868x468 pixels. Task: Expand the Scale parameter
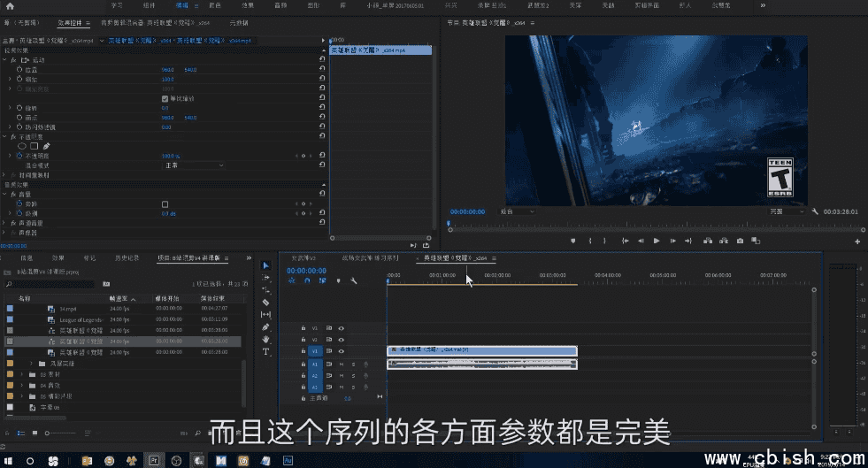coord(10,79)
